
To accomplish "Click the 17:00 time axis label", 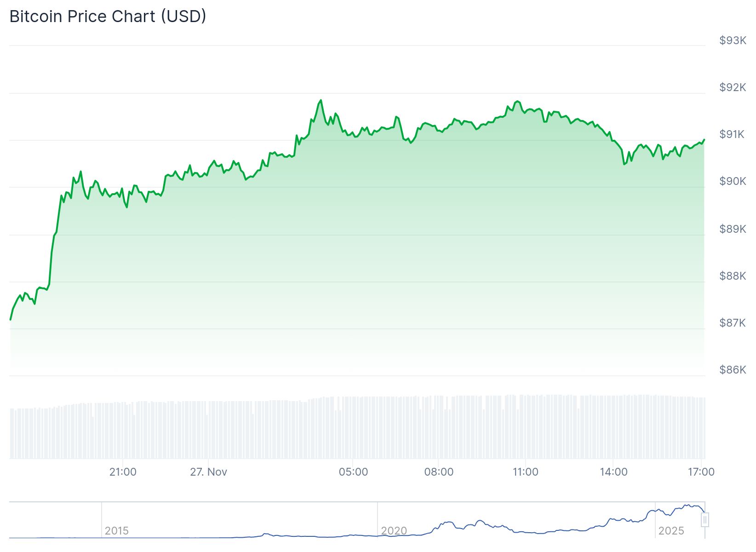I will pyautogui.click(x=701, y=472).
